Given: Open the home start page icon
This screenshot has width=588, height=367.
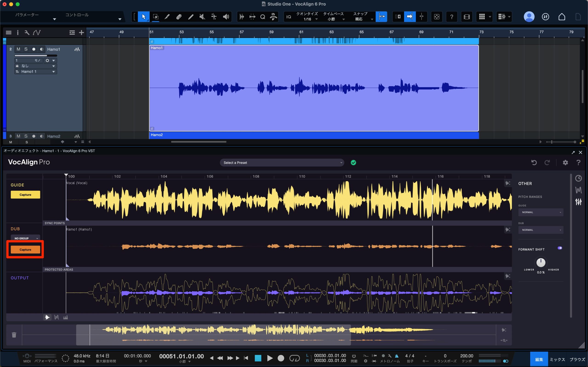Looking at the screenshot, I should [x=562, y=17].
